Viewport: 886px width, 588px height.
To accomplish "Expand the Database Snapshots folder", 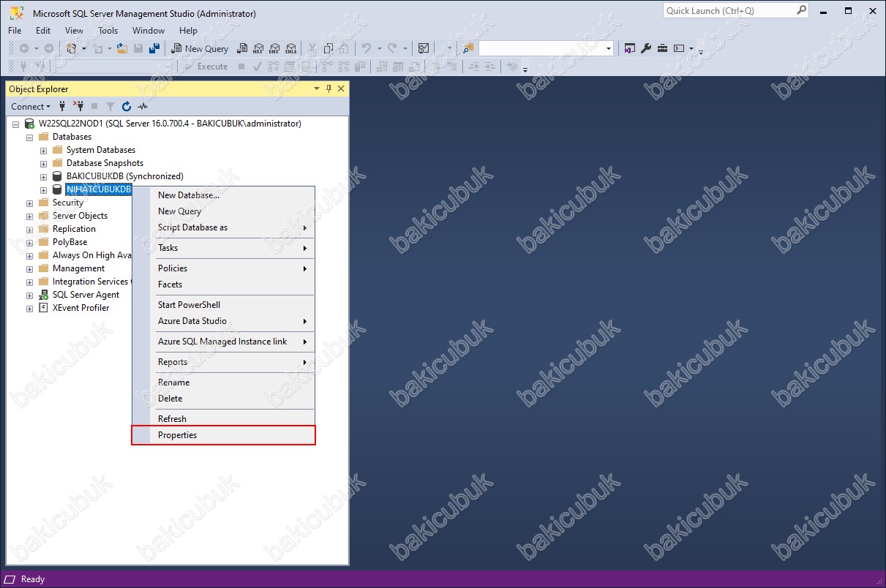I will click(43, 164).
